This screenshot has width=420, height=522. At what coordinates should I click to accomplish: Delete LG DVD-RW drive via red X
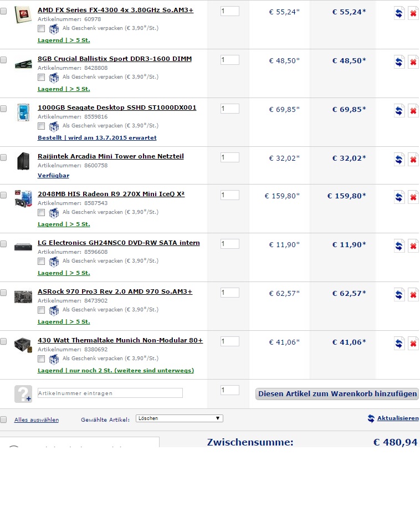coord(413,246)
